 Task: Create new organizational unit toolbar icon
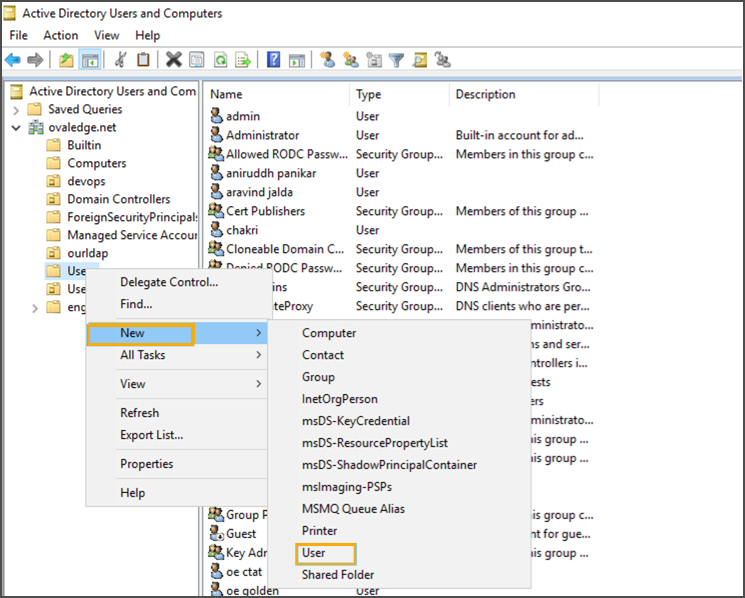(374, 60)
